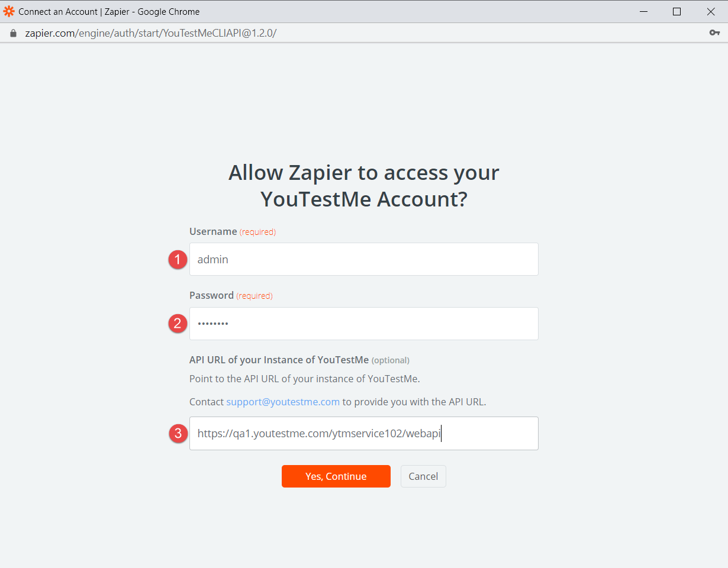The width and height of the screenshot is (728, 568).
Task: Minimize the Connect an Account window
Action: click(x=643, y=11)
